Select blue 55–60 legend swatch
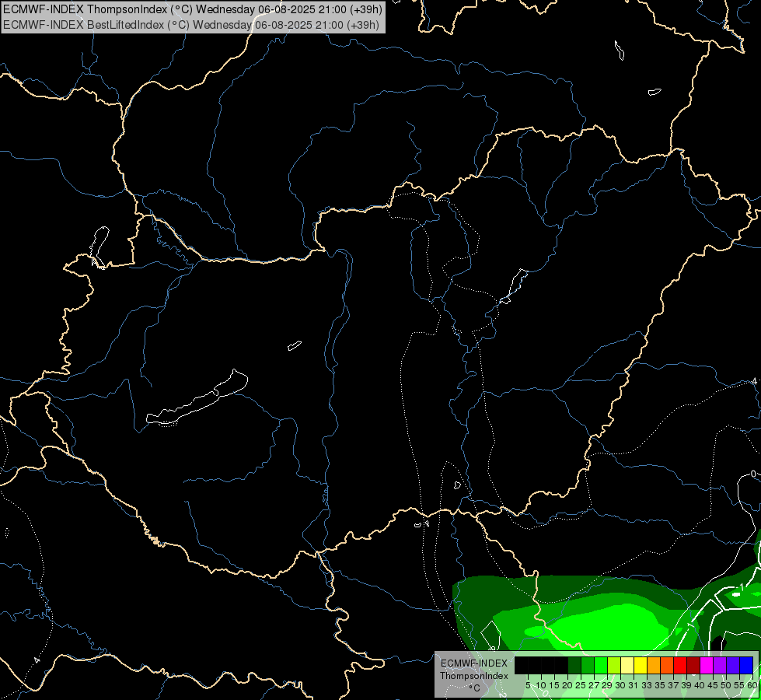 coord(746,665)
